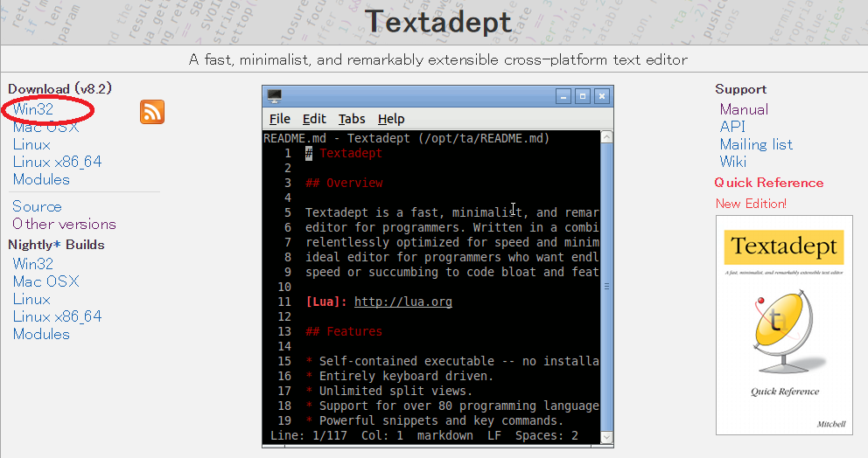
Task: Click the orange RSS feed icon
Action: [x=152, y=112]
